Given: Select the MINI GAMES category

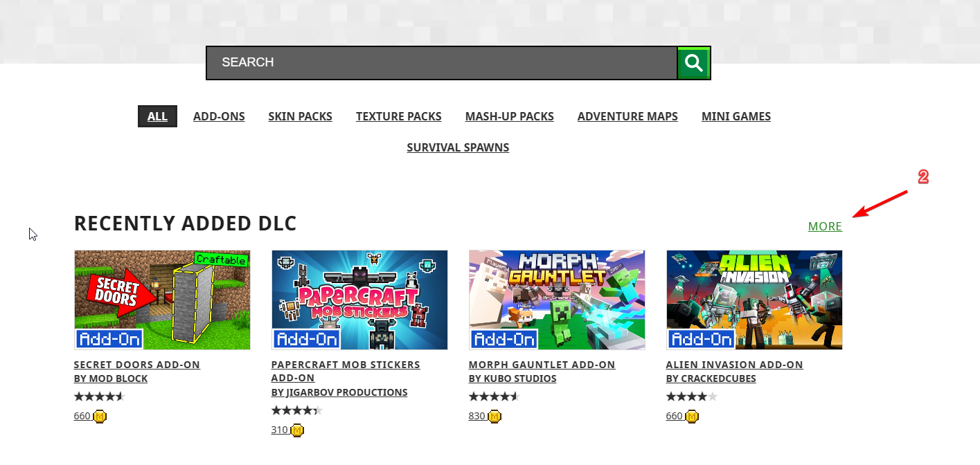Looking at the screenshot, I should (x=736, y=116).
